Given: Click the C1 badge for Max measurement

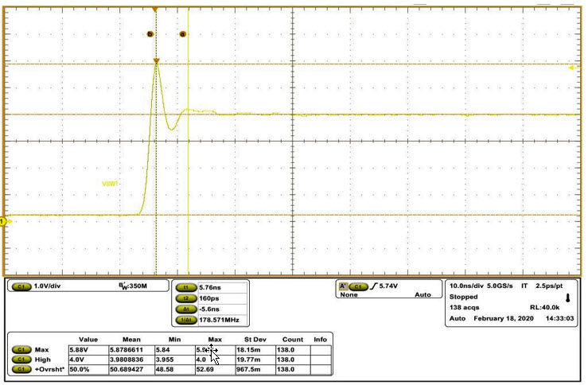Looking at the screenshot, I should pyautogui.click(x=21, y=349).
